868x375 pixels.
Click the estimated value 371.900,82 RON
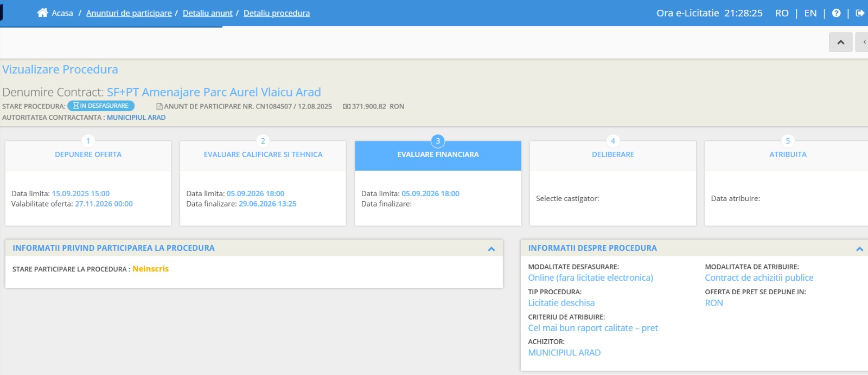[378, 106]
